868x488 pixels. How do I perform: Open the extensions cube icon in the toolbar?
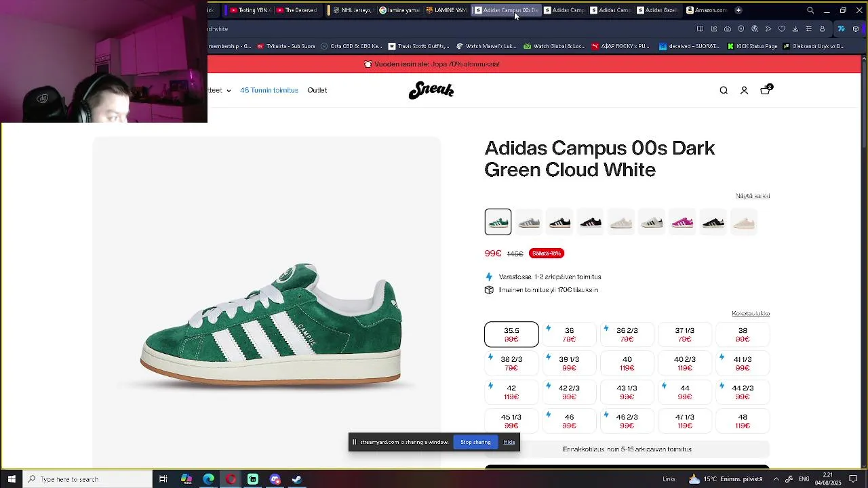tap(856, 28)
